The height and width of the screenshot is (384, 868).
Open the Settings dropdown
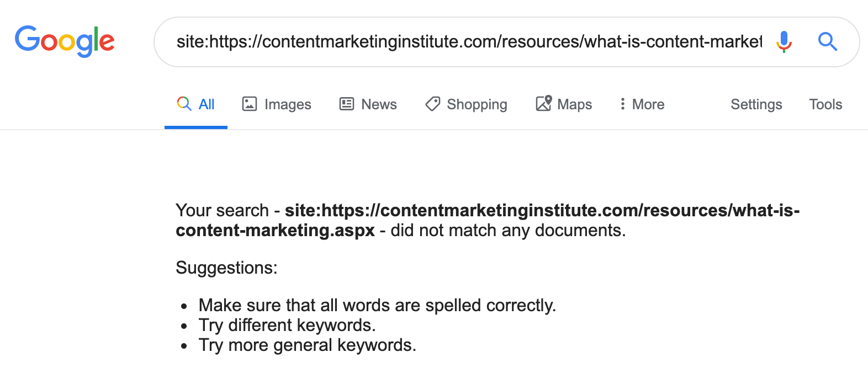pyautogui.click(x=756, y=104)
